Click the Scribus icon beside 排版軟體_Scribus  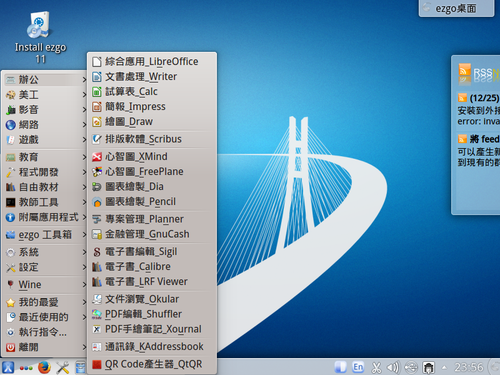(97, 139)
